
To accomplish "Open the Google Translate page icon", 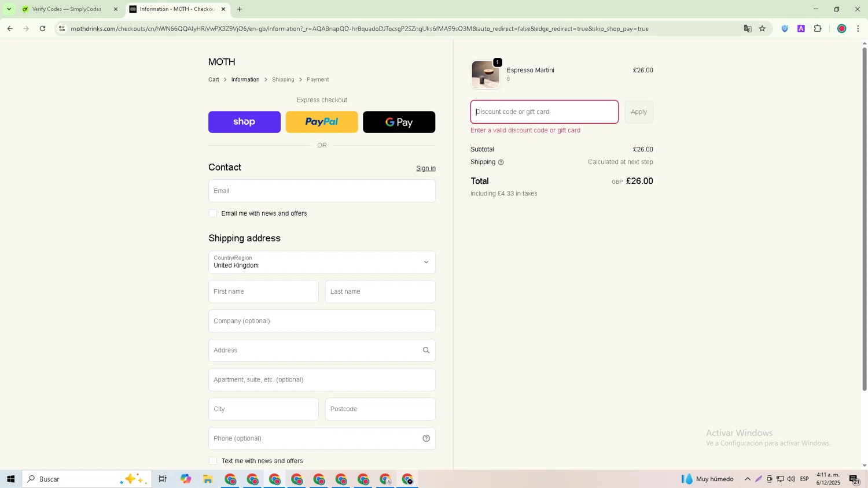I will click(747, 28).
